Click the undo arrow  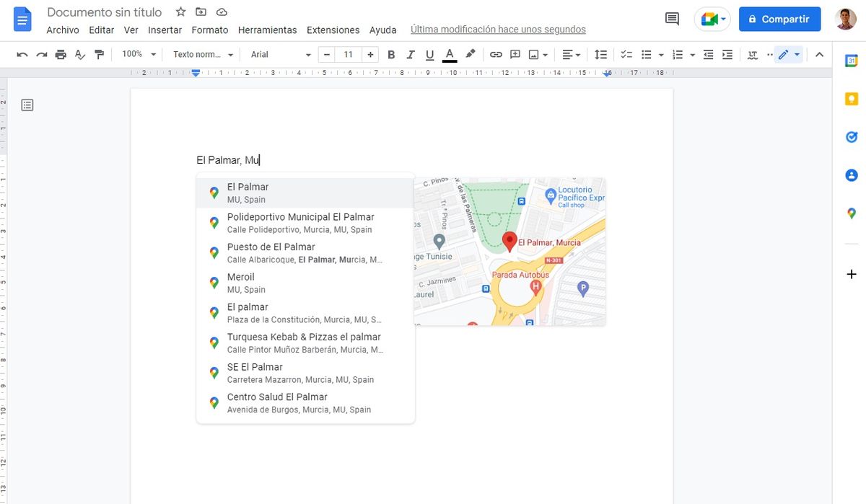coord(22,54)
